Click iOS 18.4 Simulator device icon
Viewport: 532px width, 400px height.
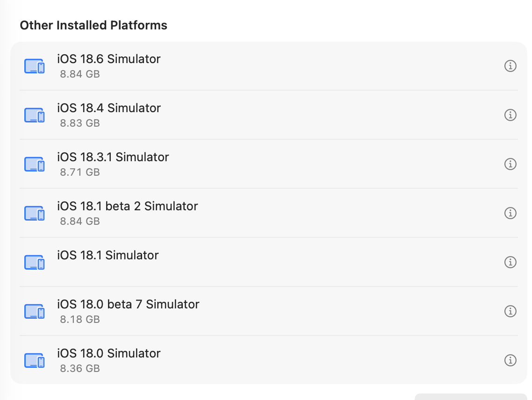click(x=34, y=115)
